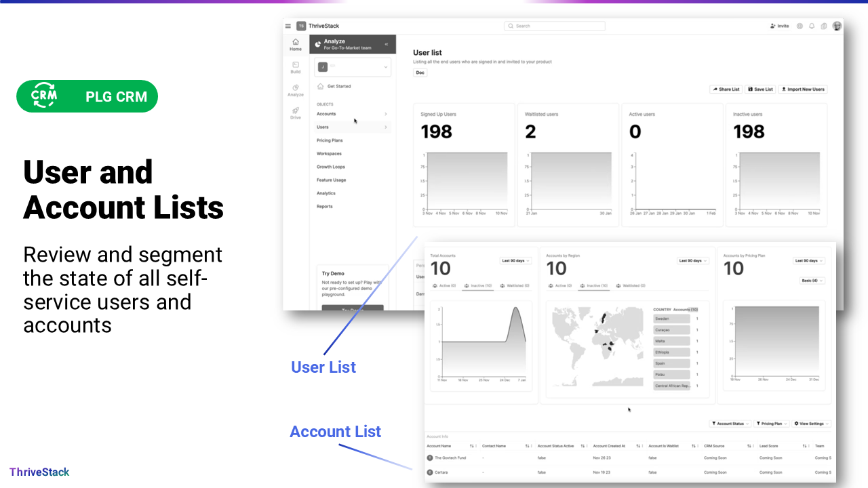Screen dimensions: 868x488
Task: Select Active (0) tab in Accounts by Region
Action: [x=560, y=286]
